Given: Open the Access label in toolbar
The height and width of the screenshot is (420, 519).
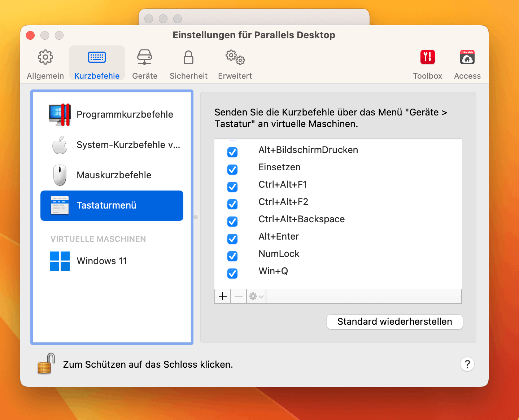Looking at the screenshot, I should point(467,76).
